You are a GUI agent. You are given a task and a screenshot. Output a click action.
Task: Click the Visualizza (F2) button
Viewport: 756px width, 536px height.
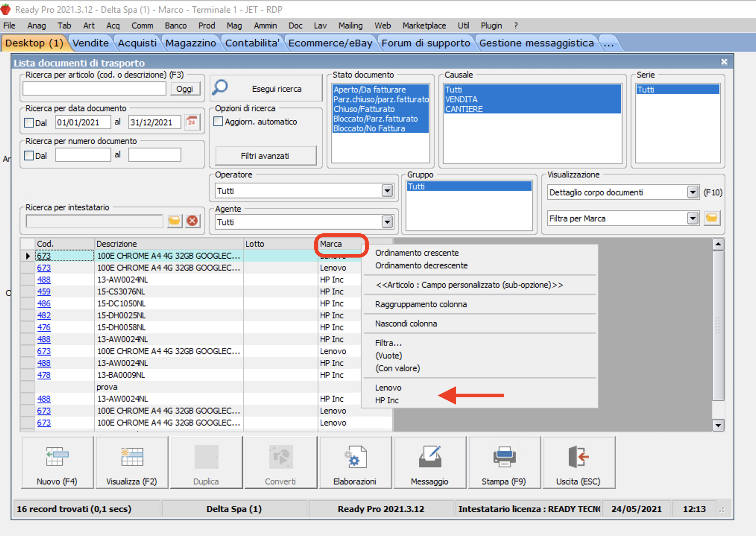click(132, 463)
